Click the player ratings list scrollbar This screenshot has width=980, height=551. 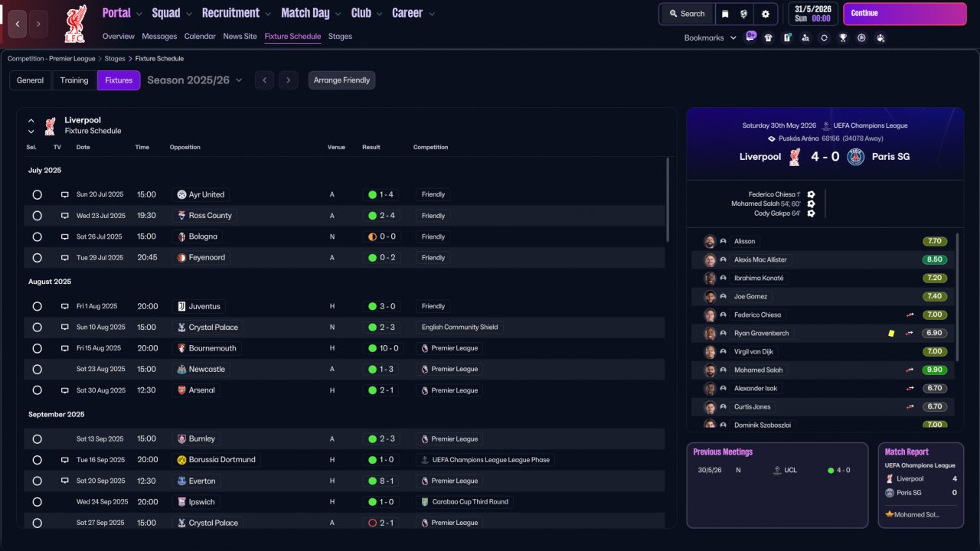click(x=957, y=297)
